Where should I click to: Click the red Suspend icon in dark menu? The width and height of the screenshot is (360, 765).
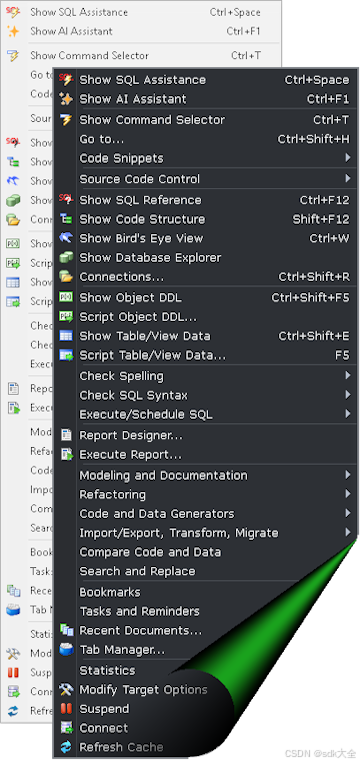coord(66,708)
